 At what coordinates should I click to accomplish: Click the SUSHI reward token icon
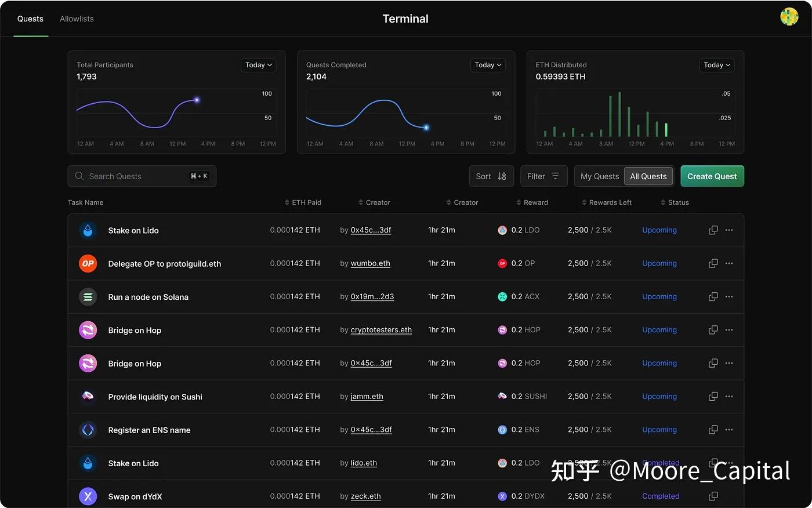tap(502, 396)
